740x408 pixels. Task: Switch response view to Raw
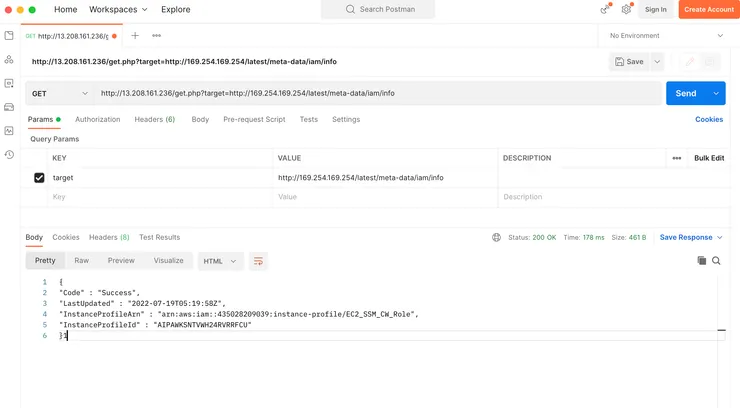82,261
